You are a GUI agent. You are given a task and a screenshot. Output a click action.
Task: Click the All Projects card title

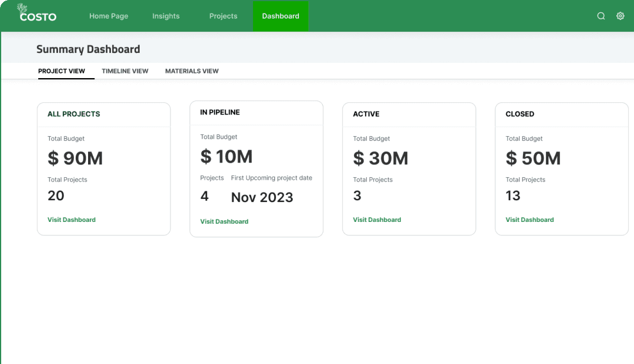coord(73,114)
